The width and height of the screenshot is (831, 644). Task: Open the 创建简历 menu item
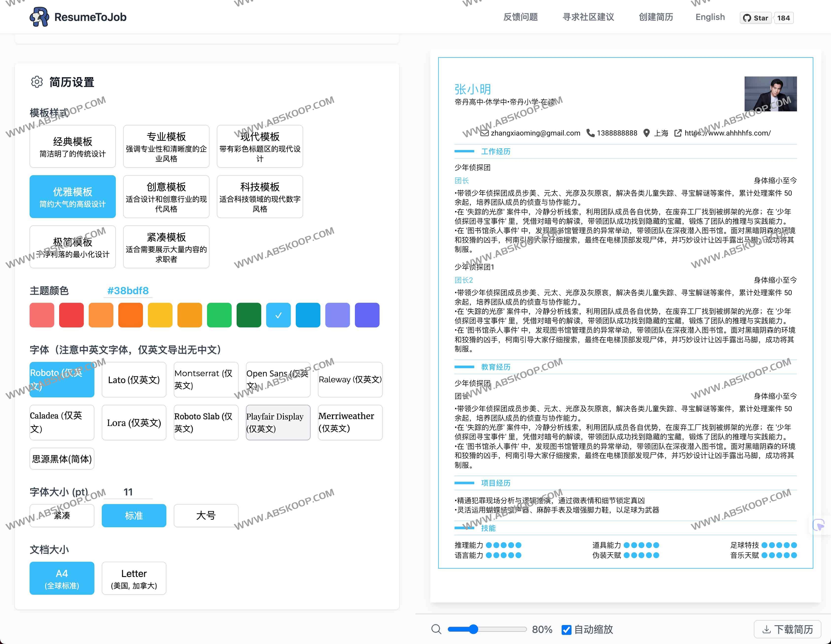click(656, 17)
